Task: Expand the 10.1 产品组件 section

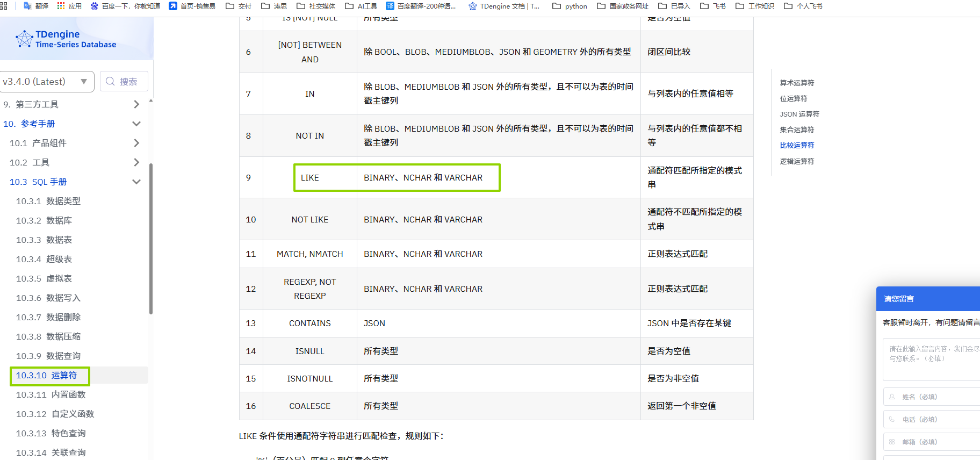Action: (136, 143)
